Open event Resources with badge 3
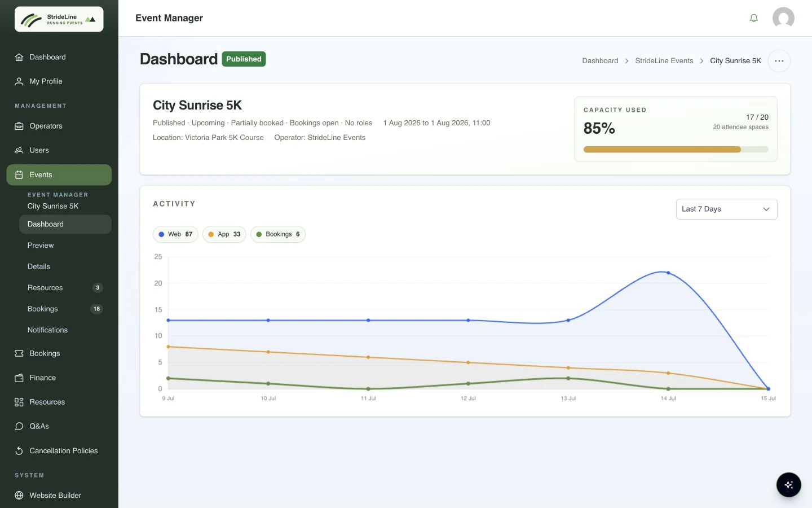812x508 pixels. tap(65, 288)
